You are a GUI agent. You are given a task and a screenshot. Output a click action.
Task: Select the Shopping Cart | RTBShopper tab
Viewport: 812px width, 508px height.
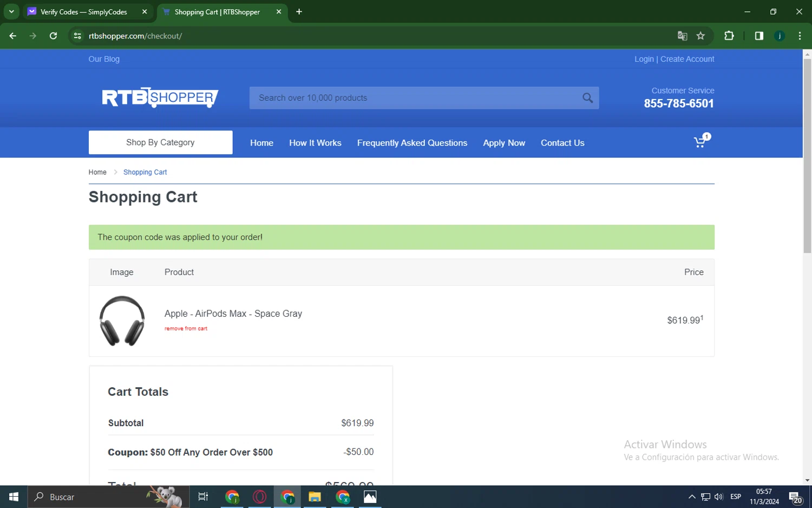pyautogui.click(x=217, y=12)
